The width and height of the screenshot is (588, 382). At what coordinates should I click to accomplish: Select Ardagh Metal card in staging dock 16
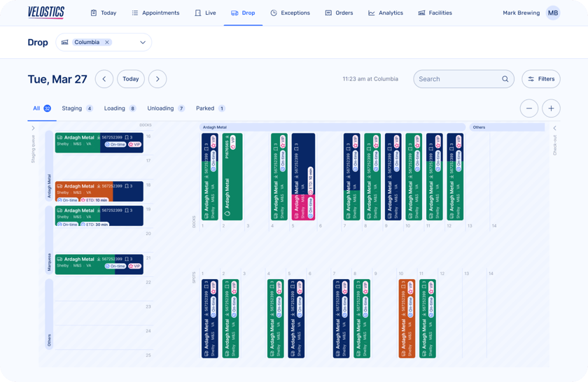point(99,143)
